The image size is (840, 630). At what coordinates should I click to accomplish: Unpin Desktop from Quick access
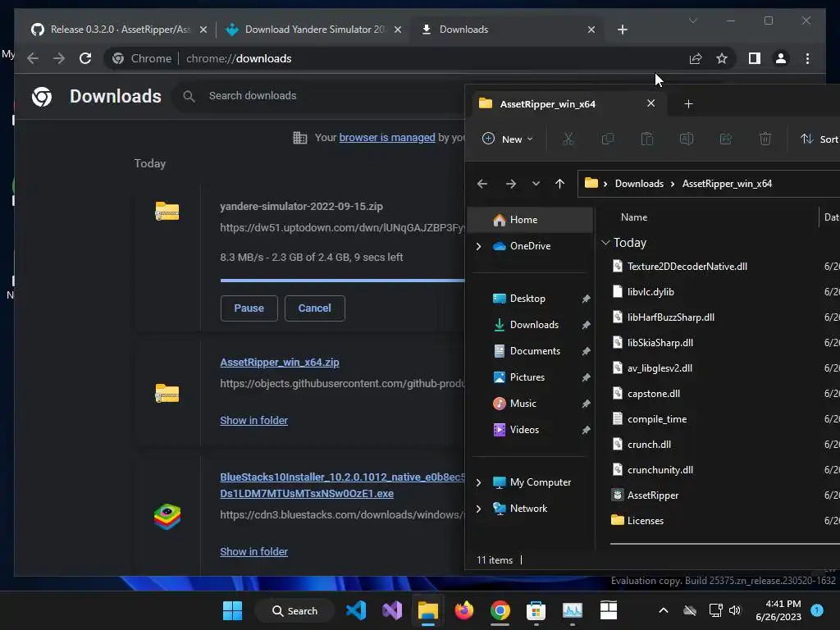(586, 299)
